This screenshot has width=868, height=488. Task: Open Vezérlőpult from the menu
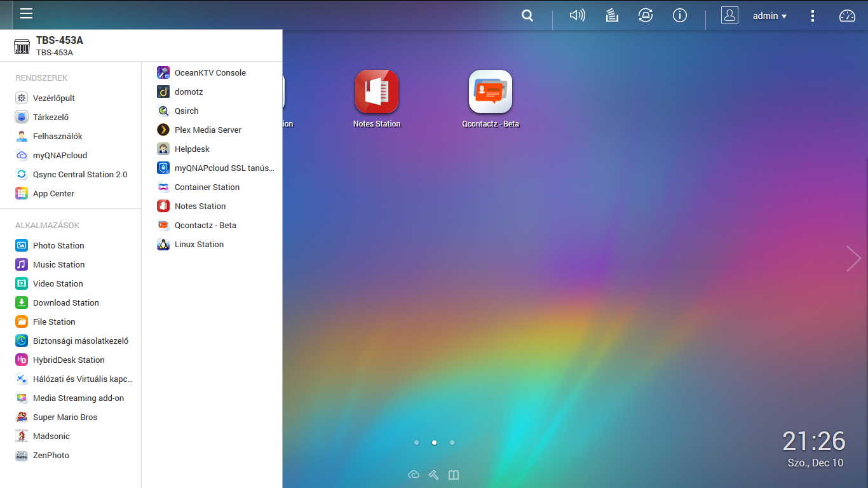pos(54,98)
